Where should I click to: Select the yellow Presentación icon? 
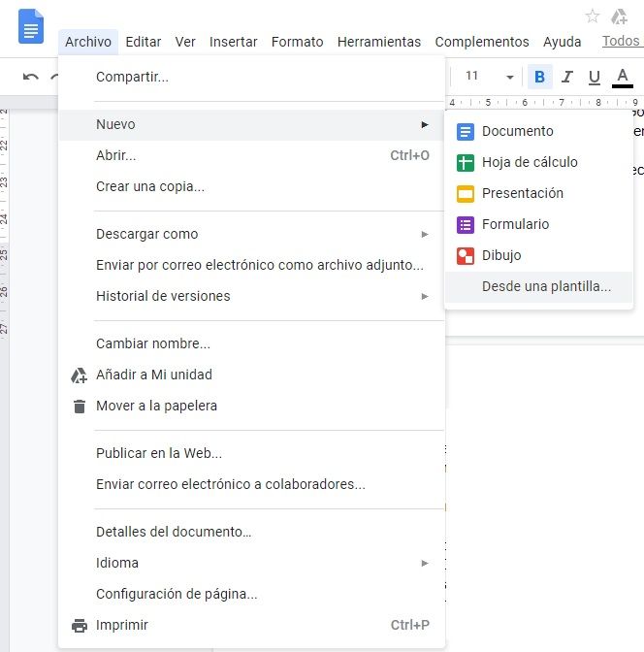466,193
